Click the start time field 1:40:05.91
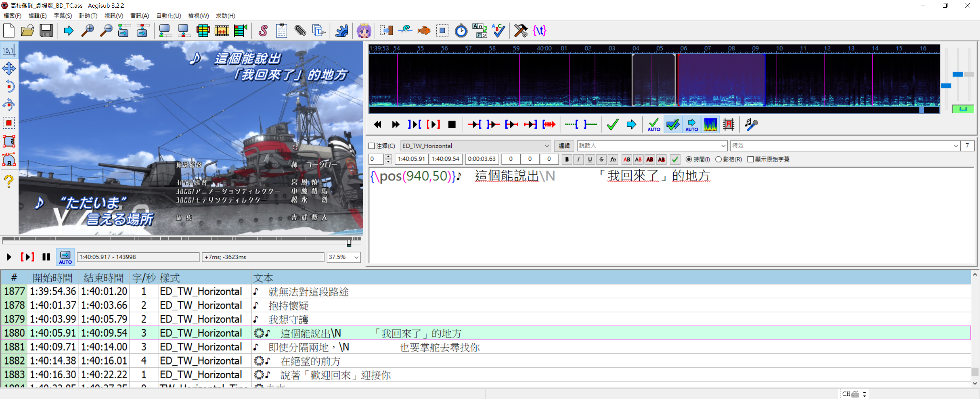Viewport: 980px width, 399px height. point(412,159)
